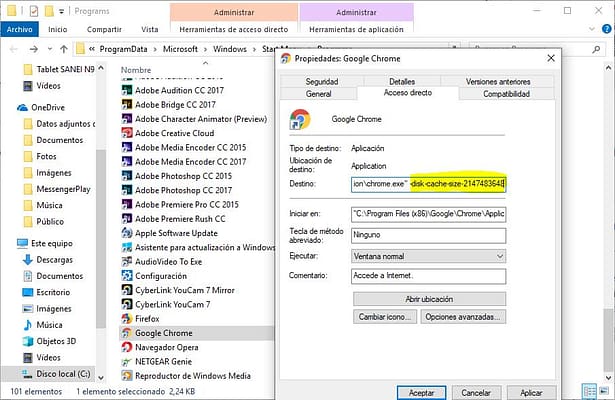Click the Apple Software Update icon
Image resolution: width=615 pixels, height=400 pixels.
point(127,233)
